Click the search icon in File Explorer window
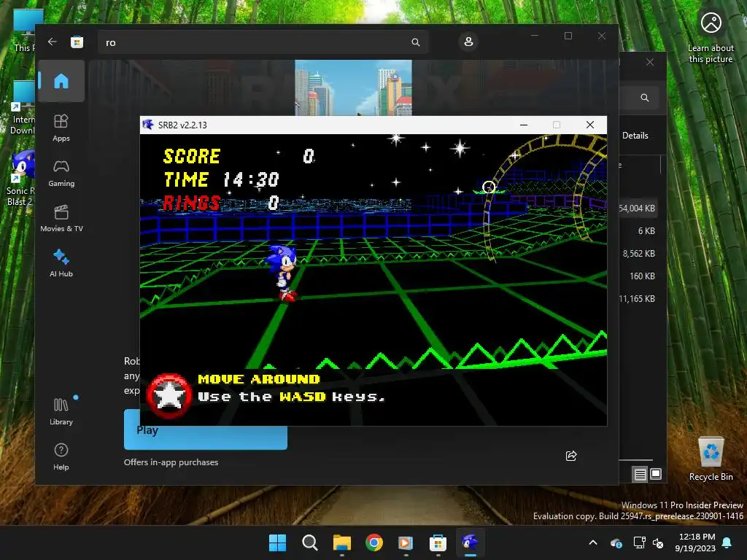Screen dimensions: 747x560 645,98
